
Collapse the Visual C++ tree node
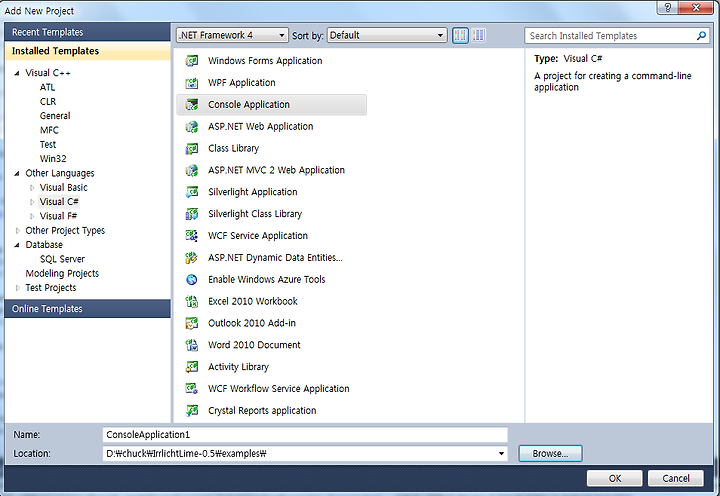pyautogui.click(x=17, y=73)
